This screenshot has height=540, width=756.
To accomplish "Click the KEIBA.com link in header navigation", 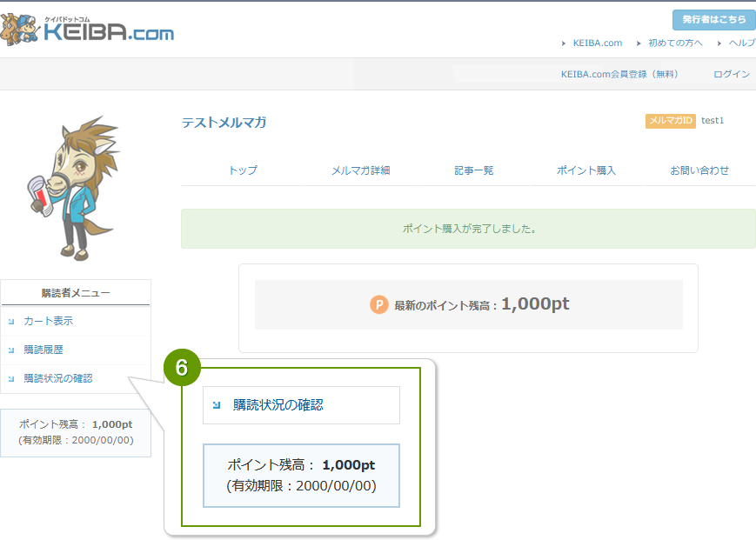I will click(597, 42).
